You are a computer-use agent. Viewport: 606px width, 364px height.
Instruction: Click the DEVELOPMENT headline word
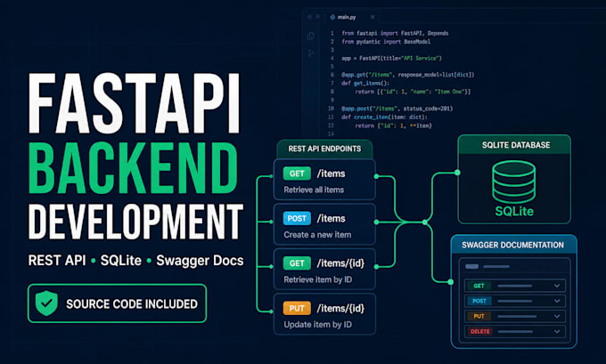coord(136,222)
